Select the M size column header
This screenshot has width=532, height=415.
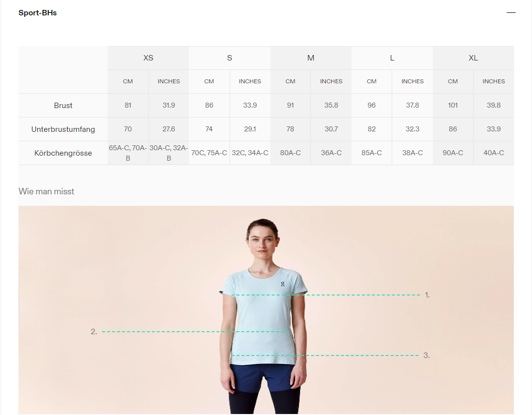point(311,58)
